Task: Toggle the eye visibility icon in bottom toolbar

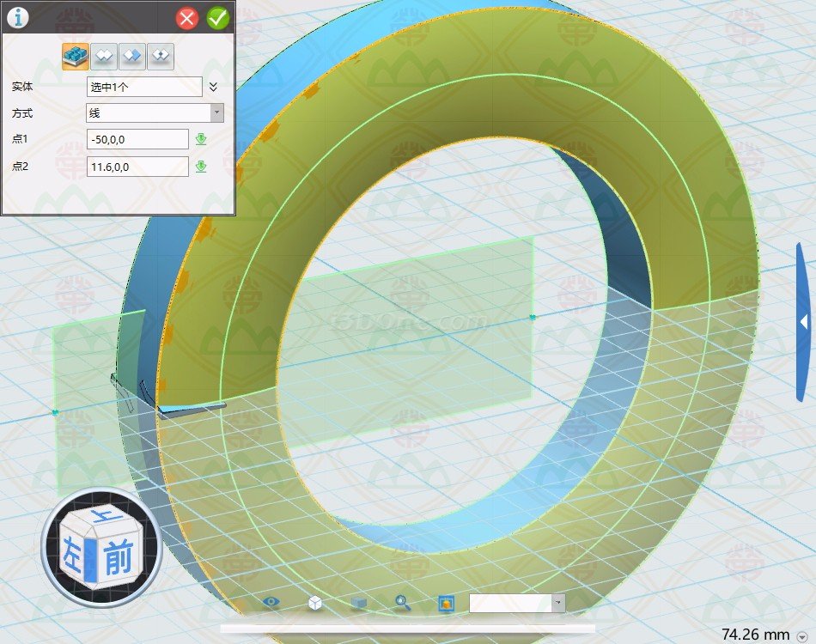Action: click(x=271, y=603)
